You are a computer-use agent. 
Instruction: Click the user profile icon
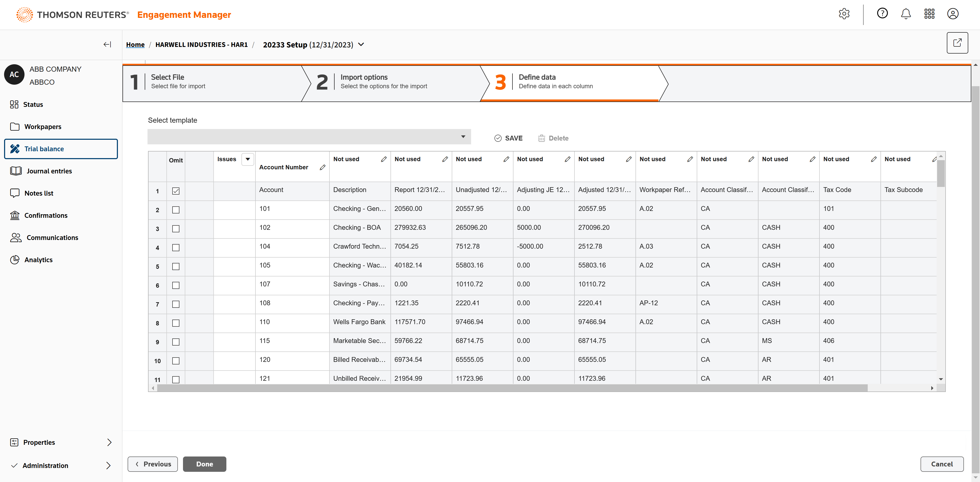953,14
